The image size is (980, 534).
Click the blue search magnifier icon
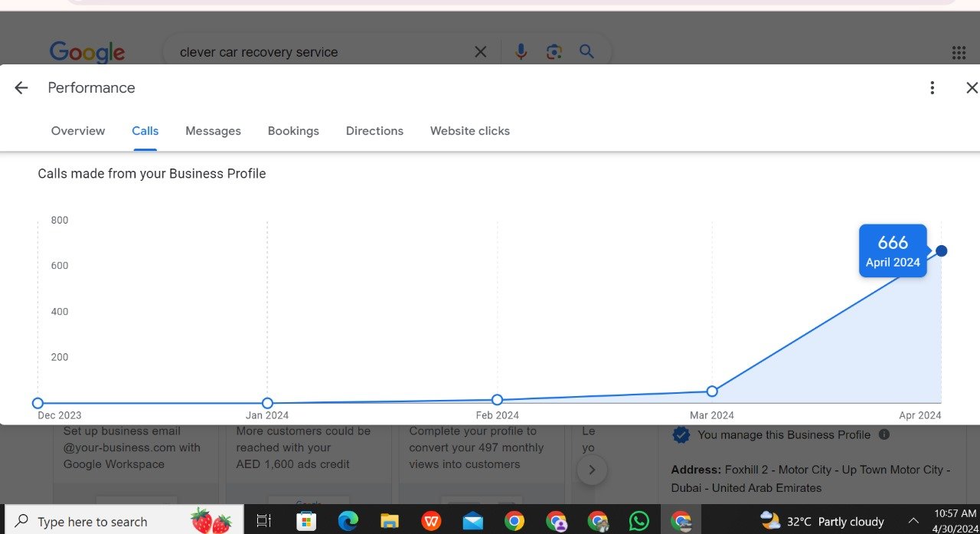point(586,52)
